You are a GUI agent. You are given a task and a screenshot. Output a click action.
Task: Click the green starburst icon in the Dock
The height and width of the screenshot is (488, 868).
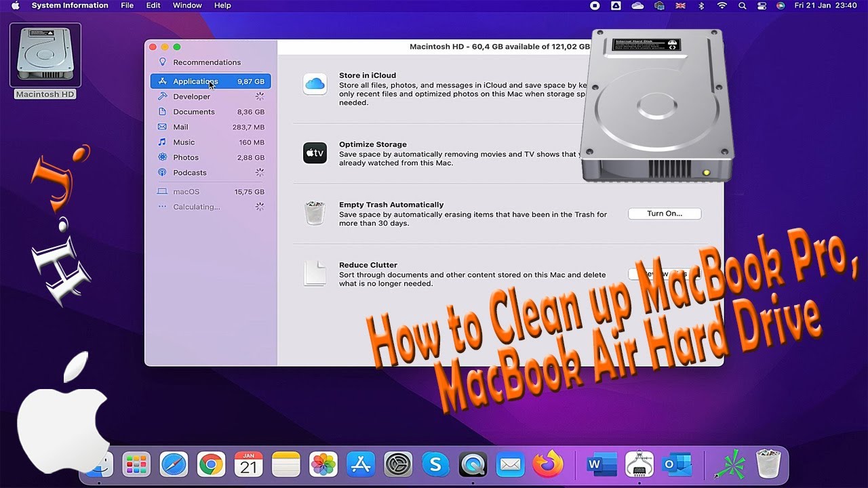coord(731,465)
